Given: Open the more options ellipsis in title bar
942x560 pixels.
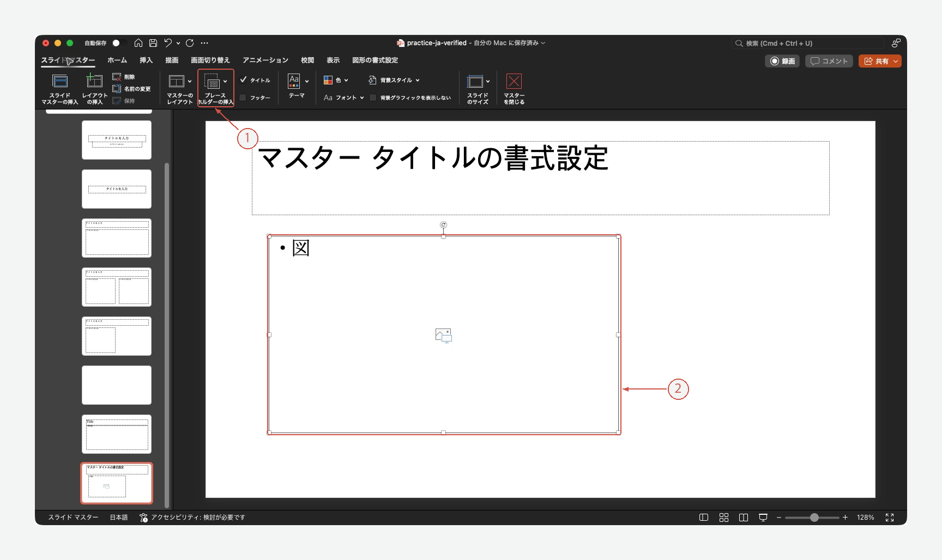Looking at the screenshot, I should 204,43.
